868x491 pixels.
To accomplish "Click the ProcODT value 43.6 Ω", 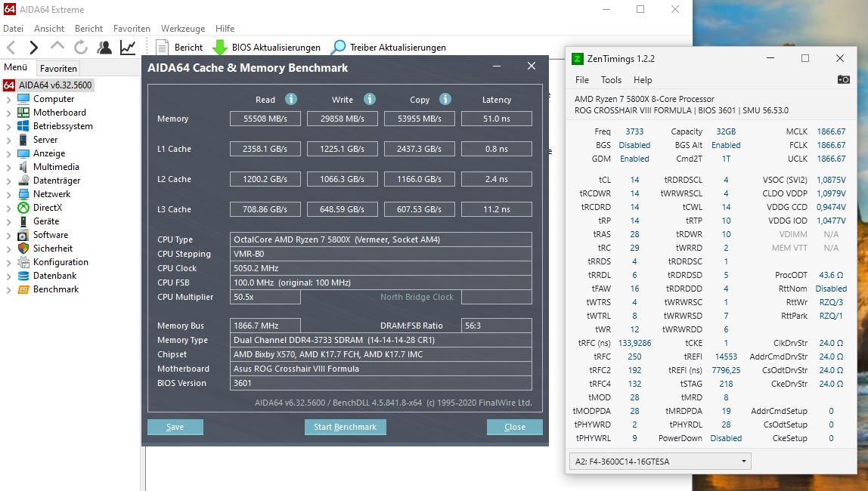I will coord(831,275).
